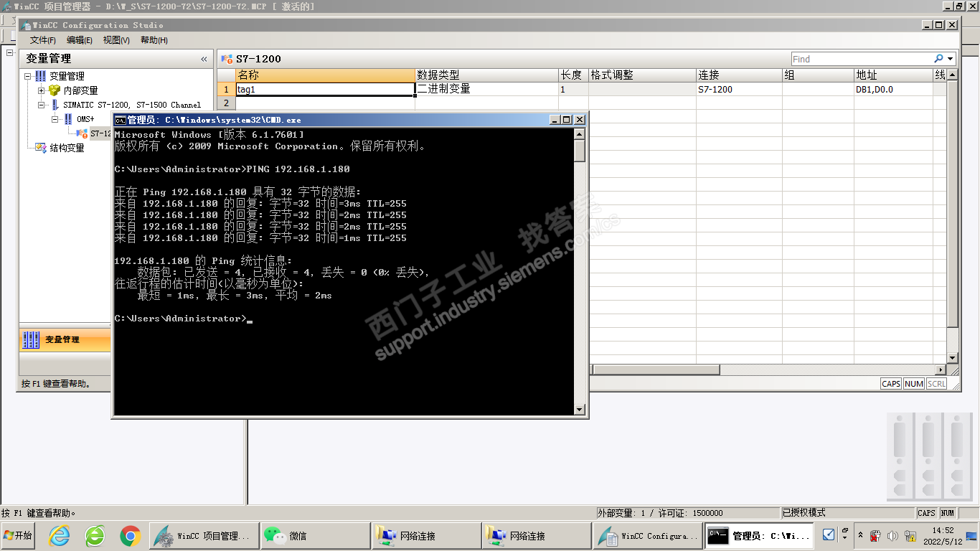The image size is (980, 551).
Task: Click the 地址 column header
Action: click(x=893, y=75)
